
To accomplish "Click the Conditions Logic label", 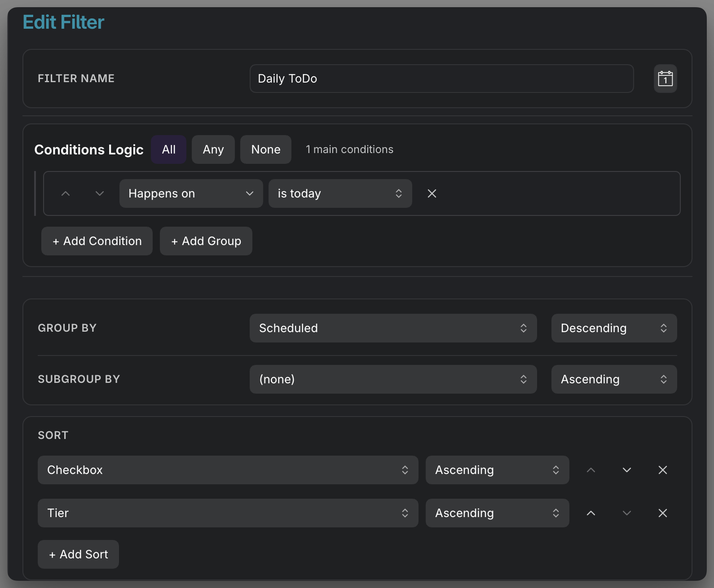I will click(89, 149).
